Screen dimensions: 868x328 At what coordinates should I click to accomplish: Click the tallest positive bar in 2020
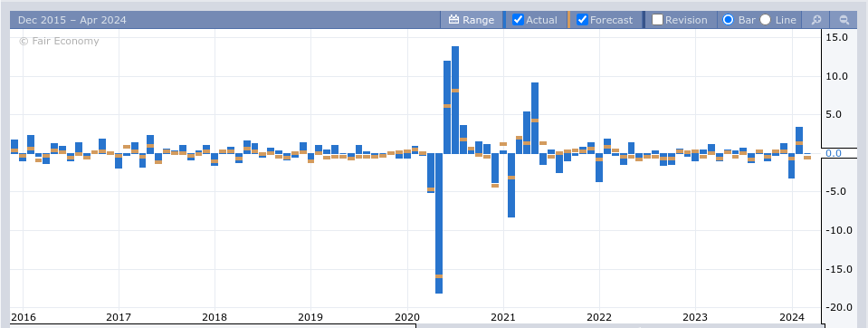[455, 100]
